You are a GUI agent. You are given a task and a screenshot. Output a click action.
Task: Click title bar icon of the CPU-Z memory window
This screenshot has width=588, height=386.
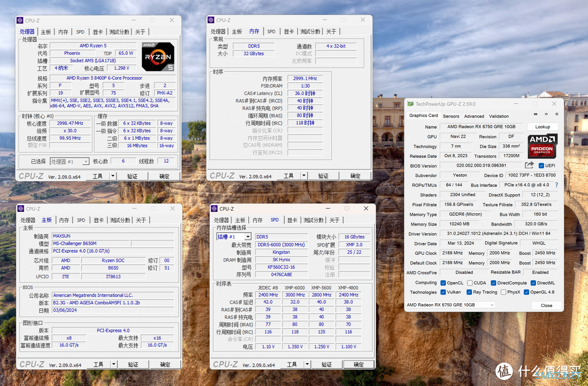click(211, 20)
